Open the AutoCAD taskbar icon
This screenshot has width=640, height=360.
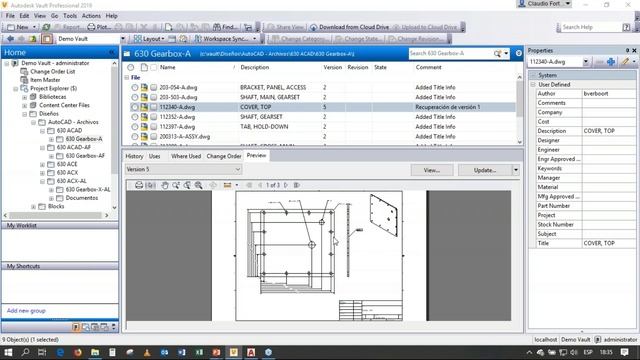251,352
